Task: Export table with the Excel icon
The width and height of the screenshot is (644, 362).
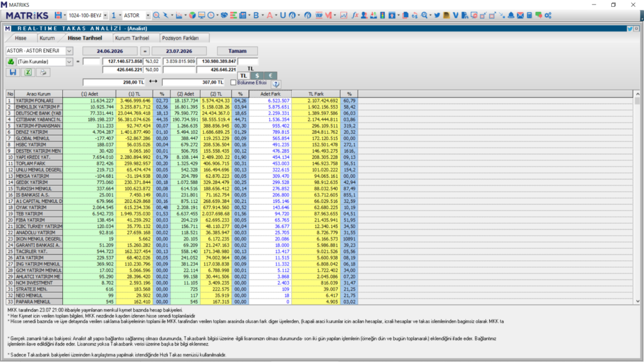Action: tap(28, 72)
